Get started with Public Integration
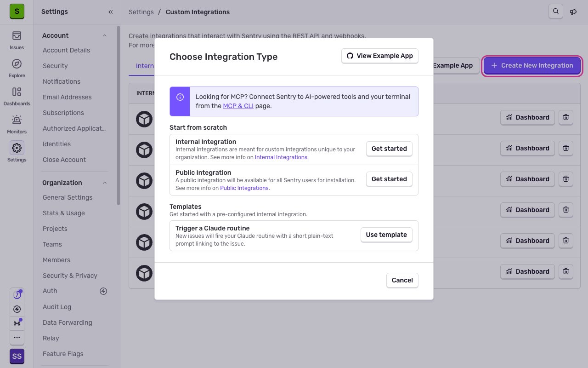This screenshot has width=588, height=368. pyautogui.click(x=389, y=179)
